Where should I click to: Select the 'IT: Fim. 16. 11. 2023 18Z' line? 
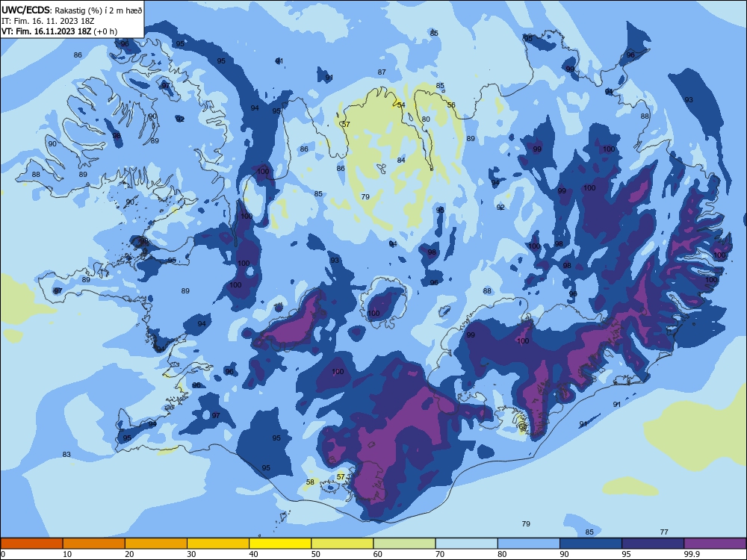point(48,21)
